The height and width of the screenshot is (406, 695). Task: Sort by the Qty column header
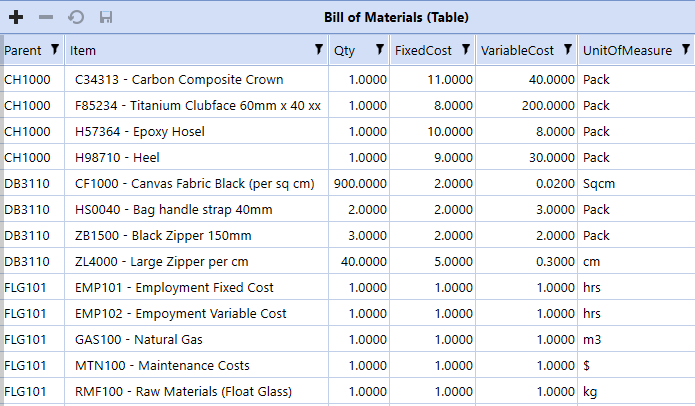click(x=344, y=51)
